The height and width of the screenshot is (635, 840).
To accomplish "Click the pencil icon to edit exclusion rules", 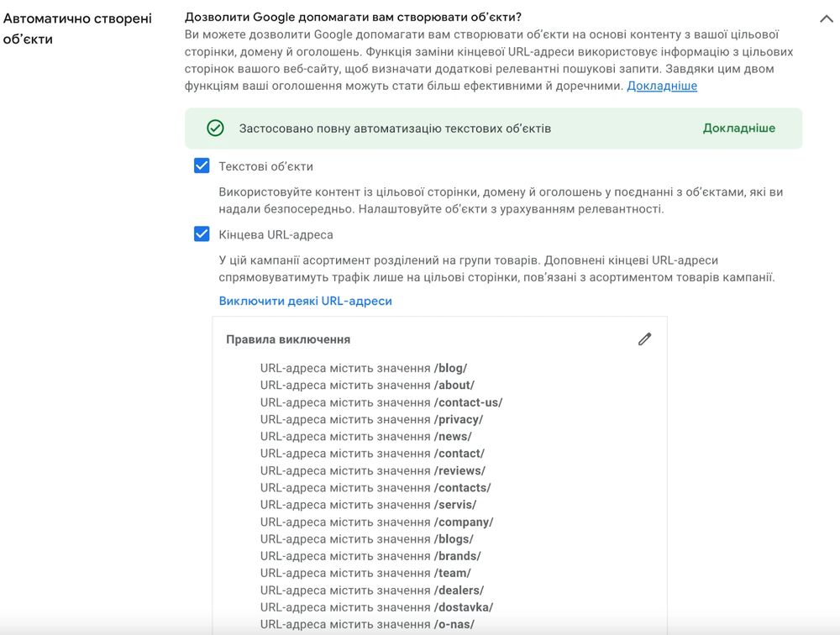I will [x=644, y=338].
